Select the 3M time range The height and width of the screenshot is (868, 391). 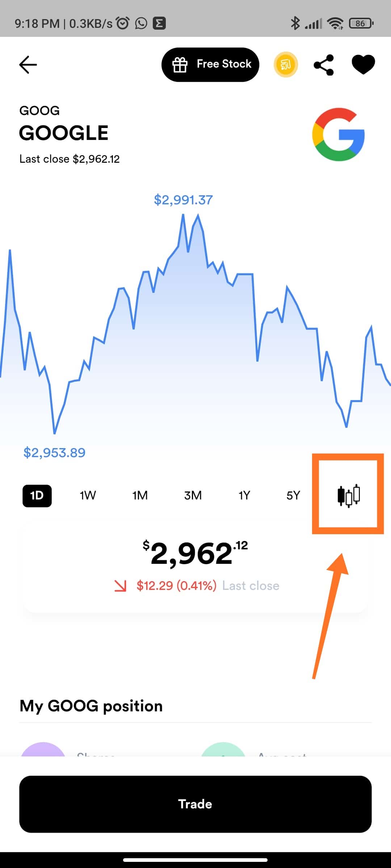point(193,495)
